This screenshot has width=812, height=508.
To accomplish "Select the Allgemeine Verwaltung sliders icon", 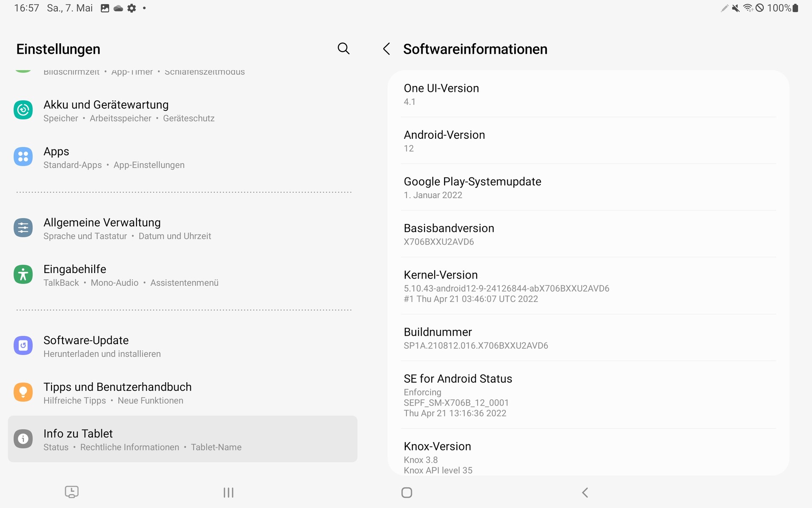I will tap(23, 228).
